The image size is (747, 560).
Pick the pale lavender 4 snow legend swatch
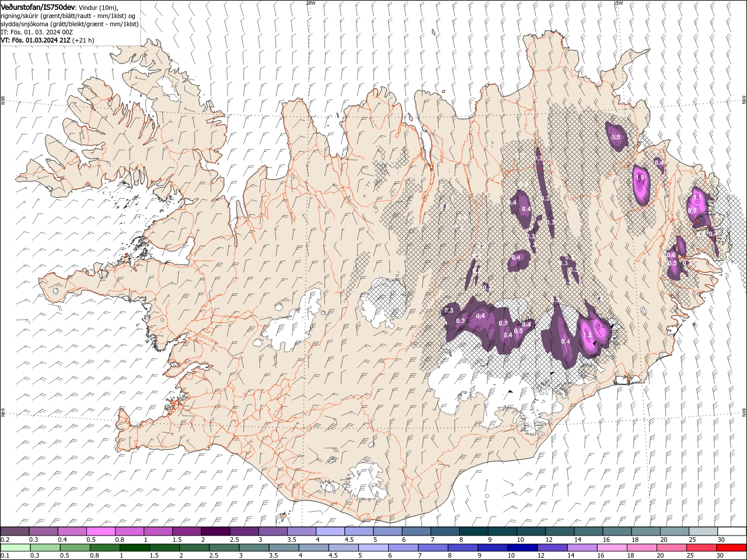click(x=330, y=531)
